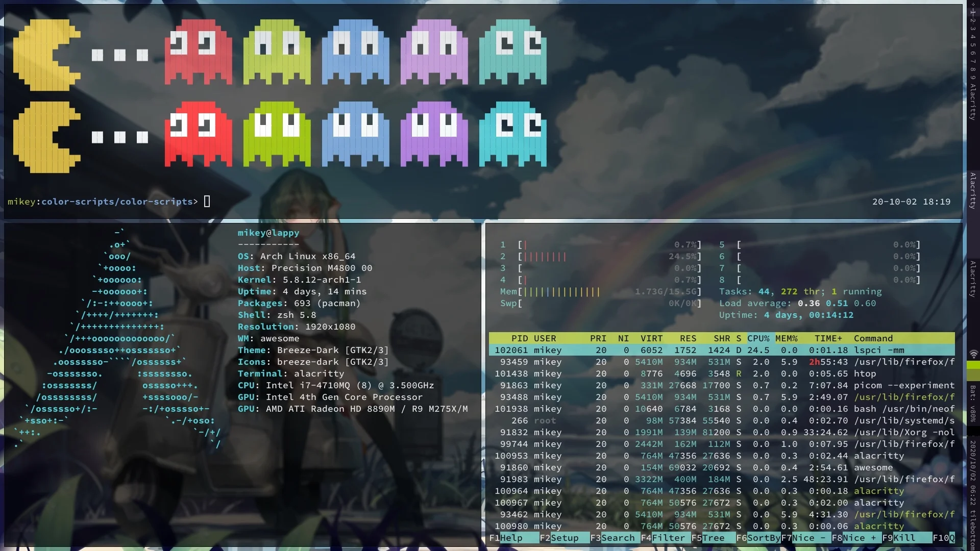Select firefox process row PID 91983
The image size is (980, 551).
[722, 479]
